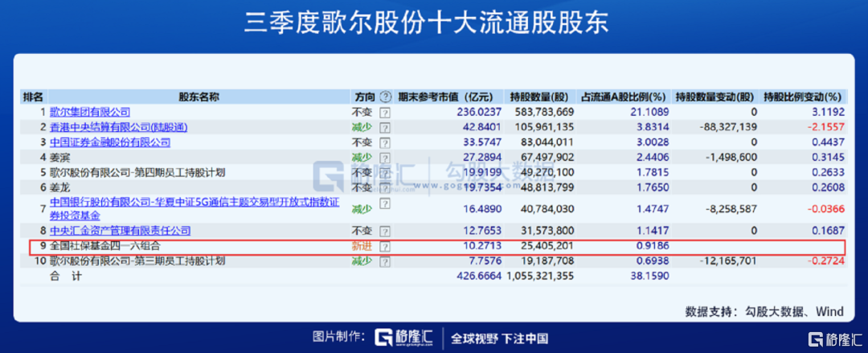The image size is (868, 353).
Task: Click the question icon in 姜滨 row
Action: [385, 158]
